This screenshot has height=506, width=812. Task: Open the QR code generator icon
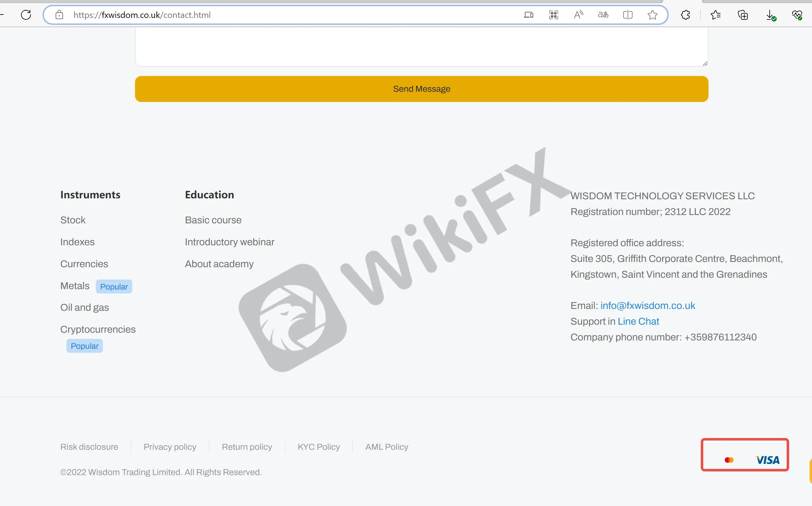(x=554, y=15)
